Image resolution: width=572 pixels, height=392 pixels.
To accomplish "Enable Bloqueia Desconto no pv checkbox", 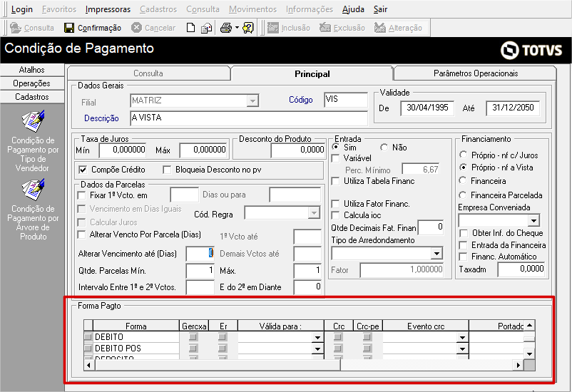I will [167, 170].
